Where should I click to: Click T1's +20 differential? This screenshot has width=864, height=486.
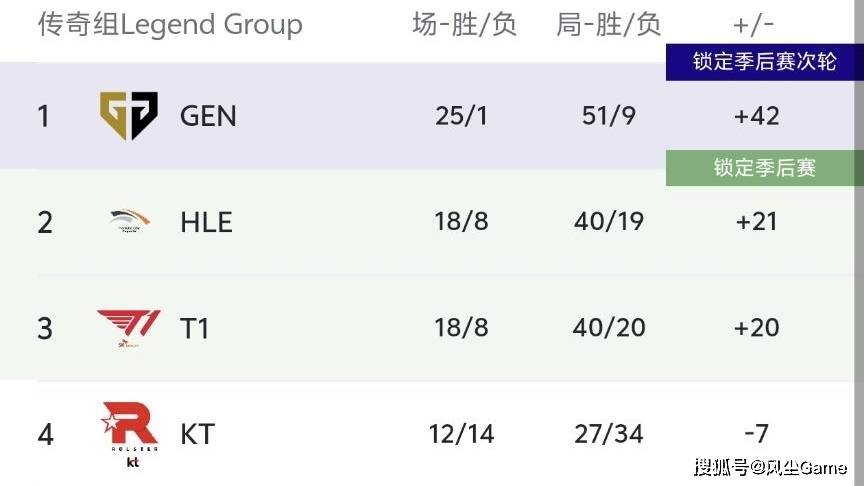[x=757, y=328]
